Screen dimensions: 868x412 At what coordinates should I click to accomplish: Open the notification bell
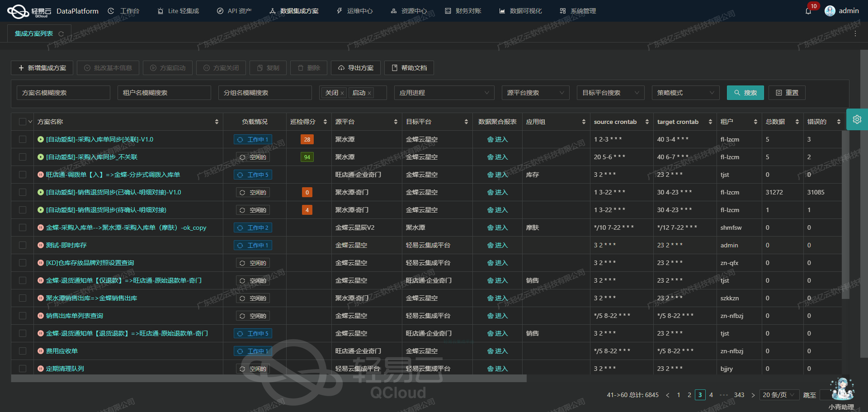tap(808, 11)
